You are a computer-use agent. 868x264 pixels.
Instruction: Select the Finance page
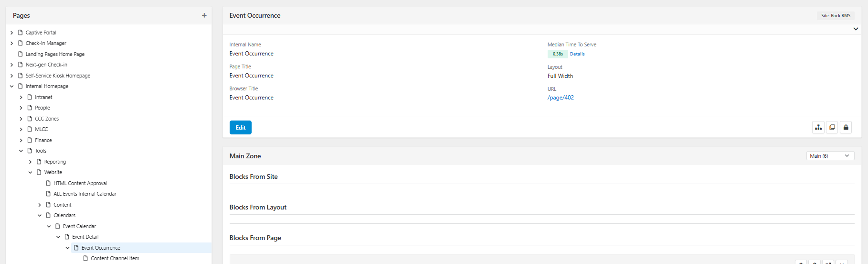pos(43,140)
